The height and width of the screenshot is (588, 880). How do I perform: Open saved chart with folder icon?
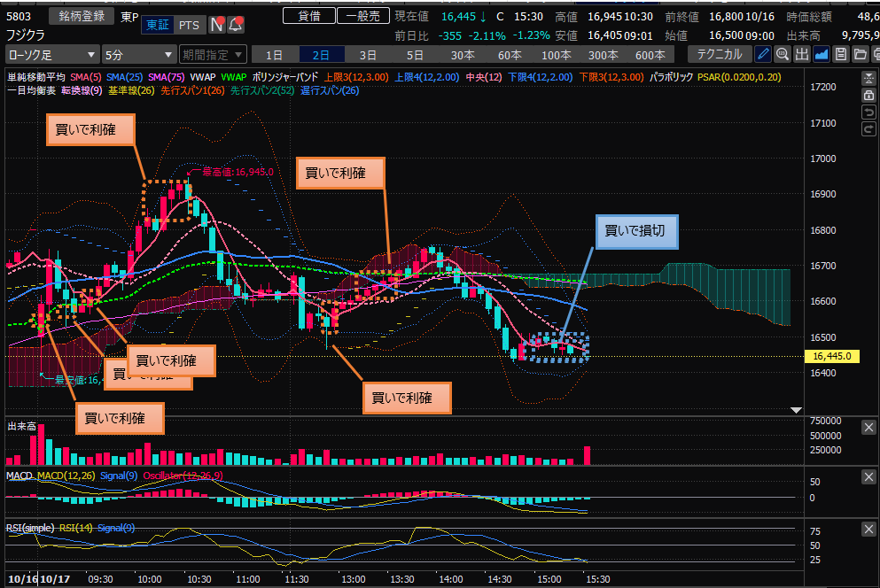859,54
